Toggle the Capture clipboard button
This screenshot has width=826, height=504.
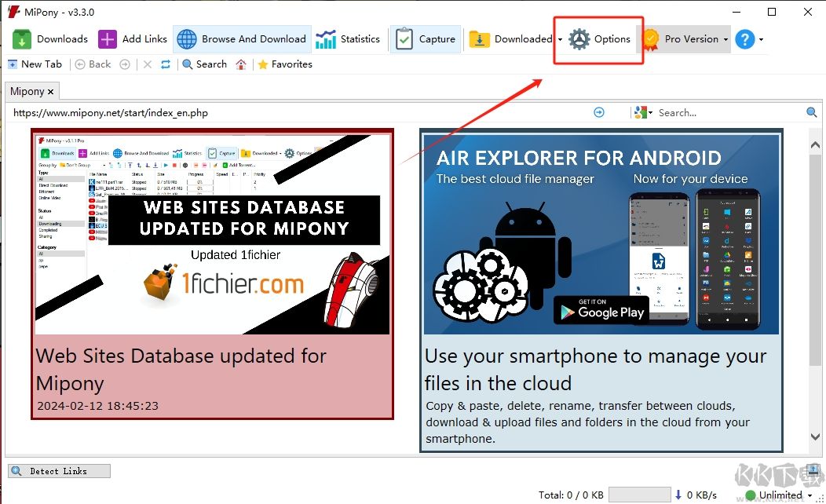point(426,39)
